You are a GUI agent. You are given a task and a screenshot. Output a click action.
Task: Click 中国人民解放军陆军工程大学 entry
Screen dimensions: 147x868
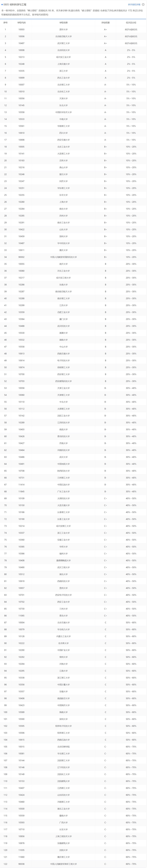63,864
